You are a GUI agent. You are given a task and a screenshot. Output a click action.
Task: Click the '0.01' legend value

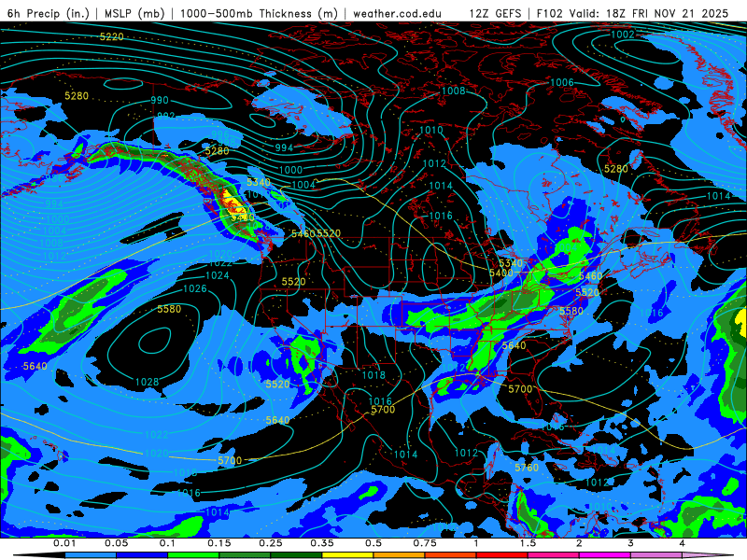click(64, 543)
